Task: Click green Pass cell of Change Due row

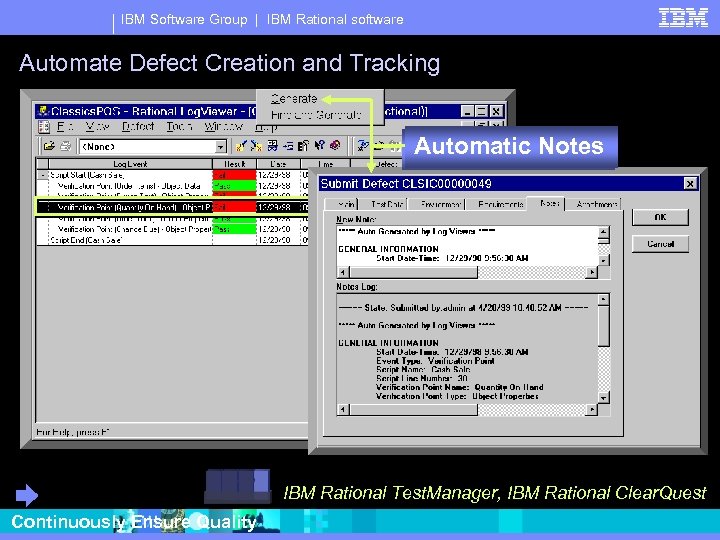Action: click(234, 229)
